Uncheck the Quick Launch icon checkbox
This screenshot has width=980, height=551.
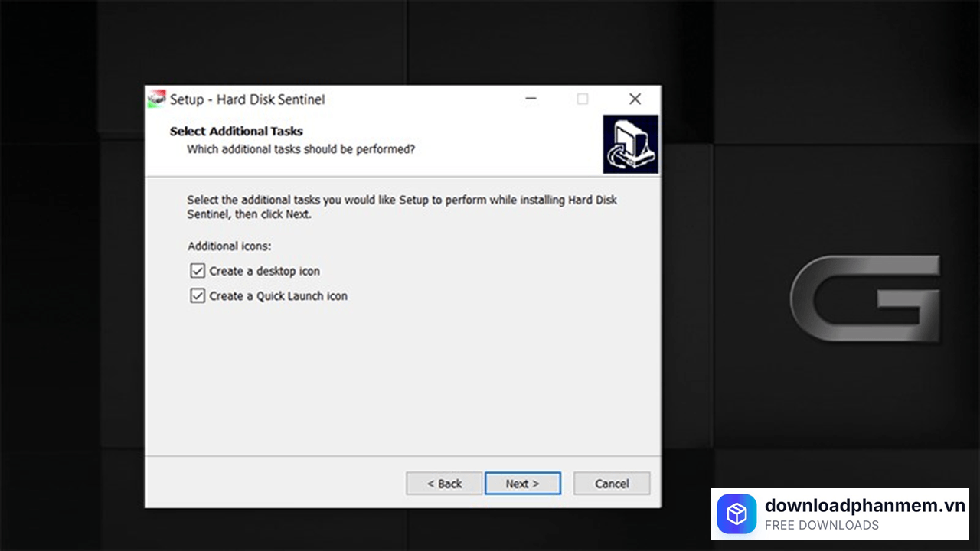[198, 296]
